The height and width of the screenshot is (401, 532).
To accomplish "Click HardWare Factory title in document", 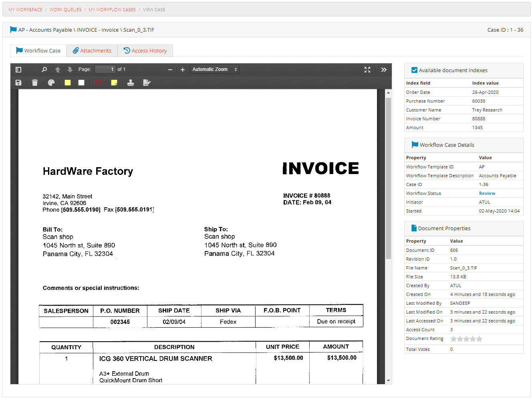I will coord(88,171).
